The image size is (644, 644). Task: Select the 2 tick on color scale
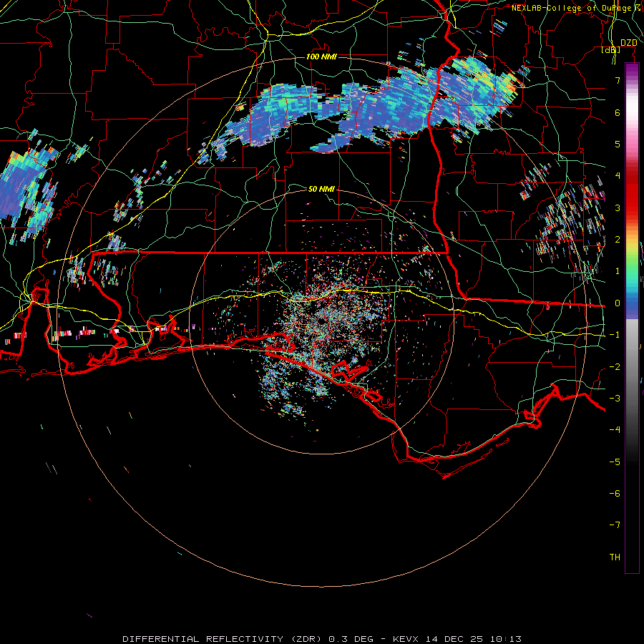(x=618, y=240)
